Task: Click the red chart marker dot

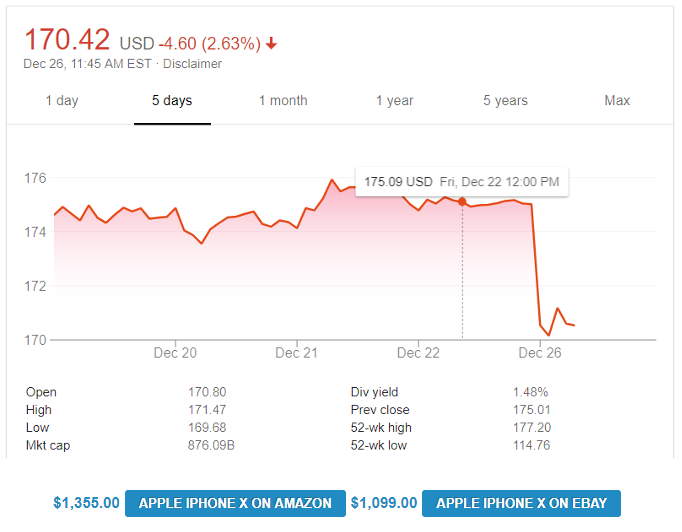Action: pos(462,201)
